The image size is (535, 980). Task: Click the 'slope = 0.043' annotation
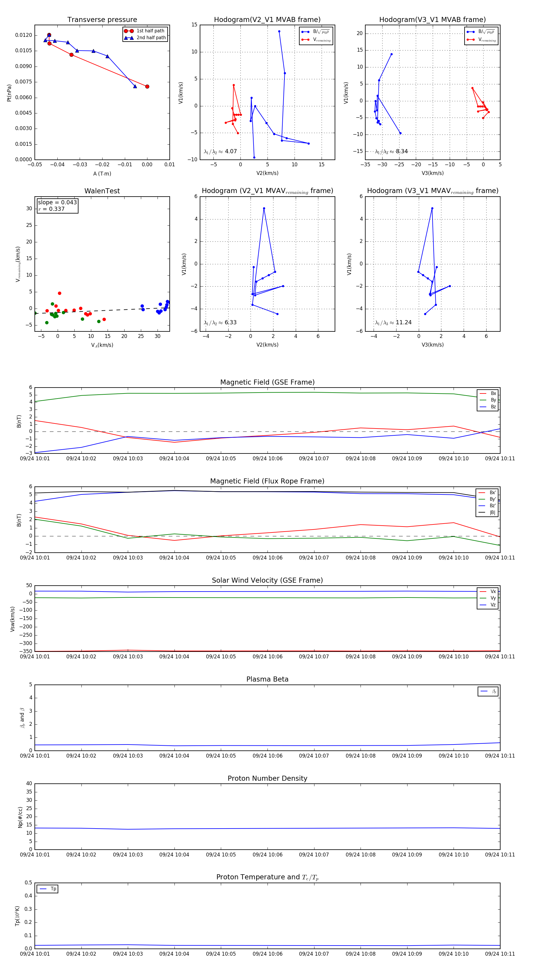click(x=57, y=203)
